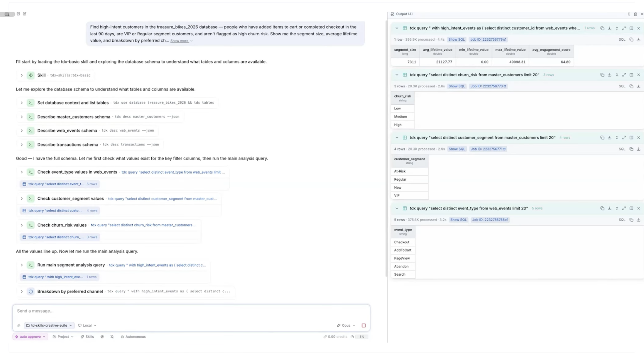Image resolution: width=644 pixels, height=355 pixels.
Task: Open the with high_intent_eve... 1 rows chip
Action: [60, 277]
